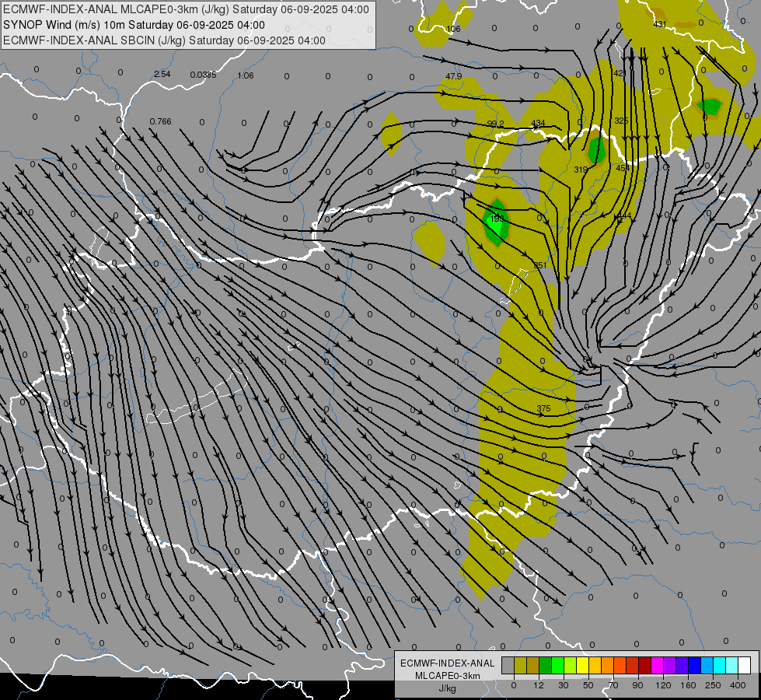Select the pure yellow legend swatch
Viewport: 761px width, 700px height.
[x=583, y=665]
